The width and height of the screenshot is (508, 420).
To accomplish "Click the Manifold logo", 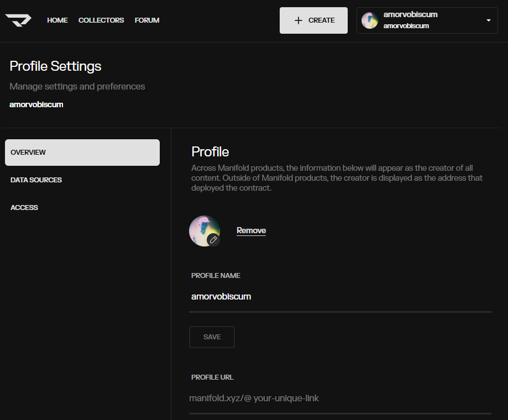I will point(18,20).
